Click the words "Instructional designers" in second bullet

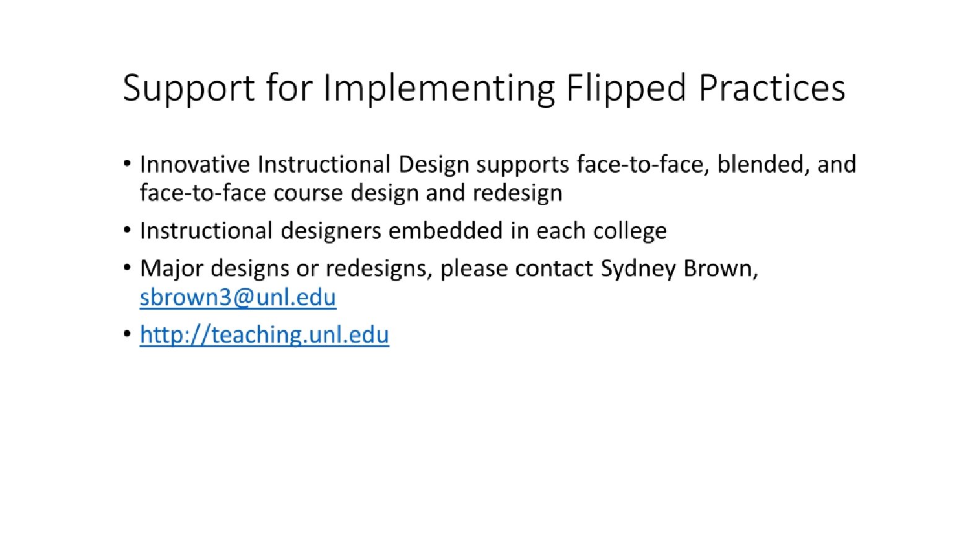point(260,231)
